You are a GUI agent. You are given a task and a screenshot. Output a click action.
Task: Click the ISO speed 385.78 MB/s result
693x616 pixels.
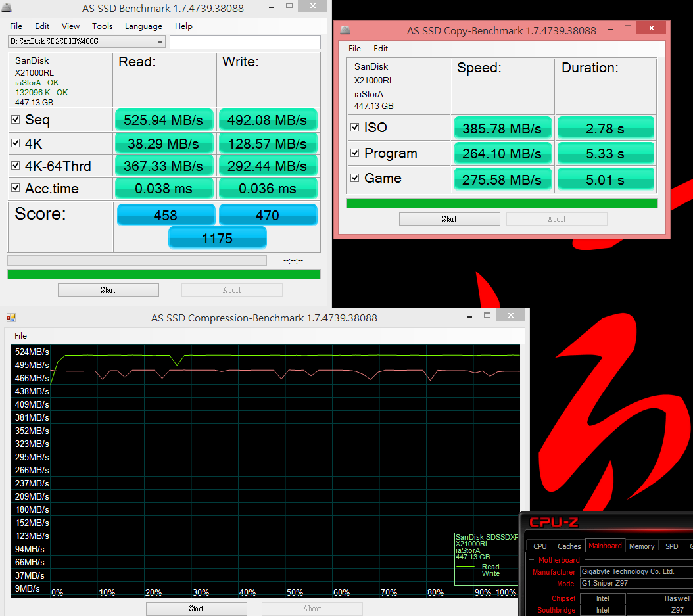502,128
